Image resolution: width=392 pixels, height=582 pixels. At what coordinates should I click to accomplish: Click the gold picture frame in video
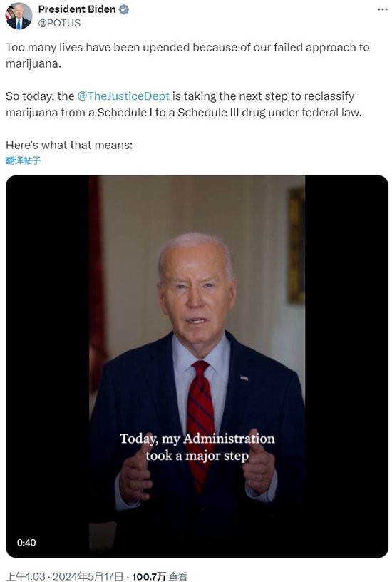coord(296,246)
